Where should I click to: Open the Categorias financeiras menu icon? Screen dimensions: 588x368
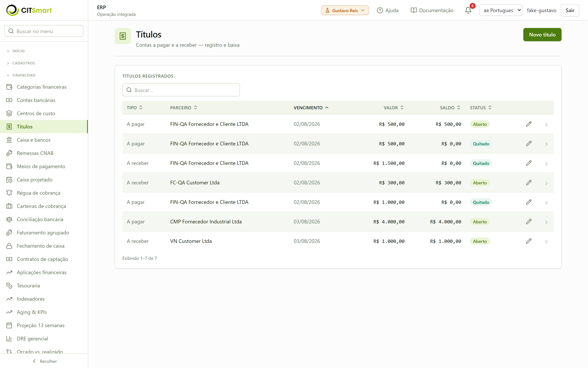(9, 87)
